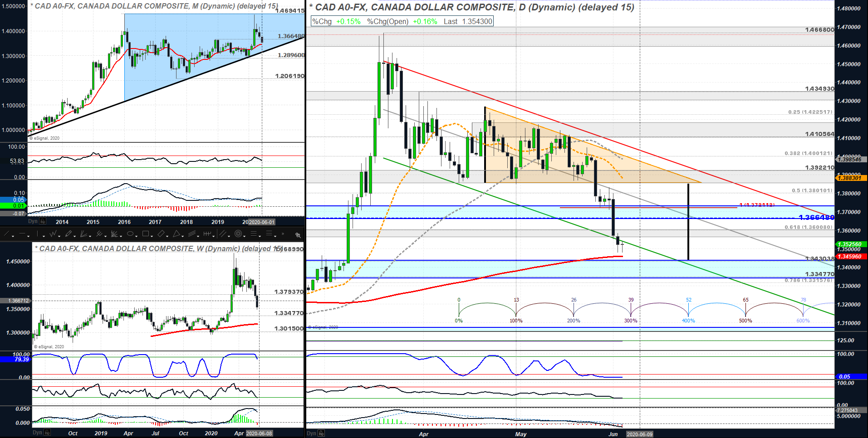
Task: Select the vertical line tool
Action: [x=38, y=234]
